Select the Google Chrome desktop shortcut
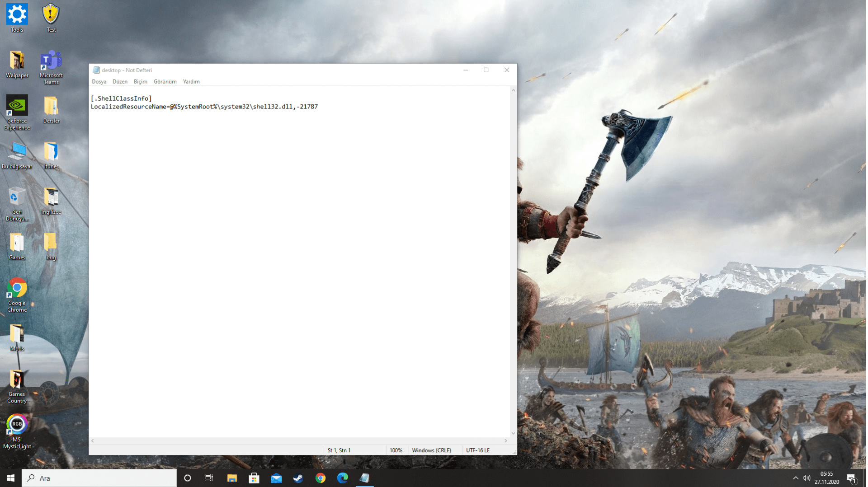868x487 pixels. coord(17,295)
